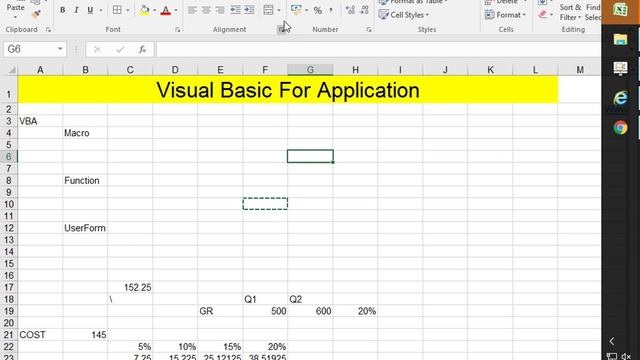This screenshot has height=360, width=640.
Task: Open the Fill Color dropdown arrow
Action: coord(154,10)
